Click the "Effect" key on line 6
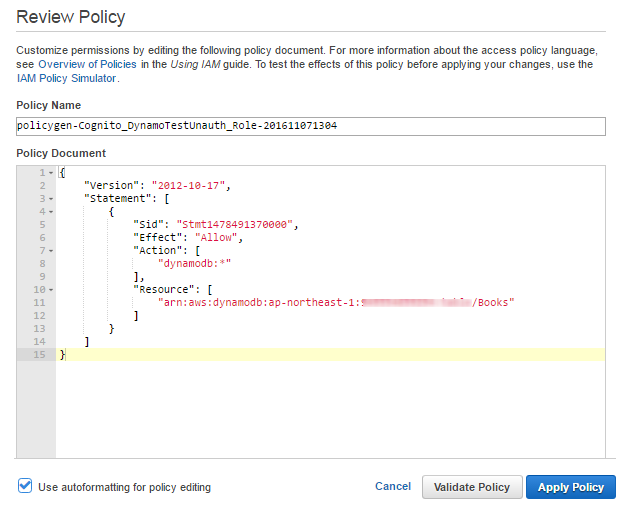This screenshot has width=628, height=510. tap(157, 238)
